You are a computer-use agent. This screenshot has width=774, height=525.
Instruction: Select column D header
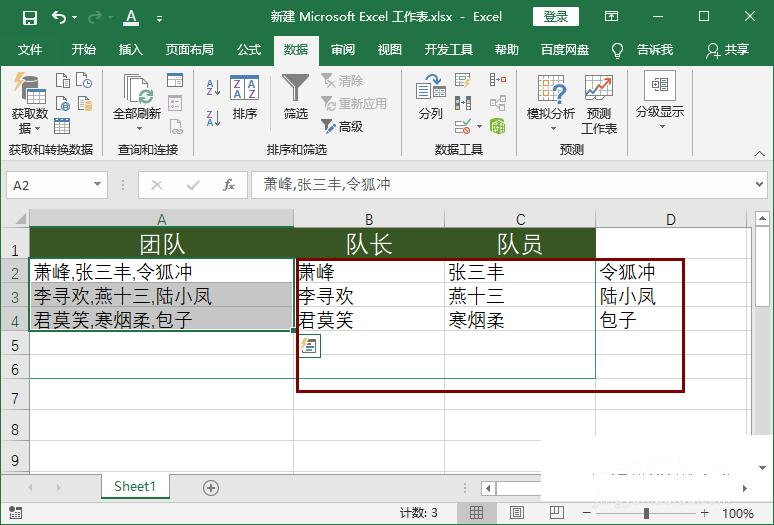[x=670, y=219]
